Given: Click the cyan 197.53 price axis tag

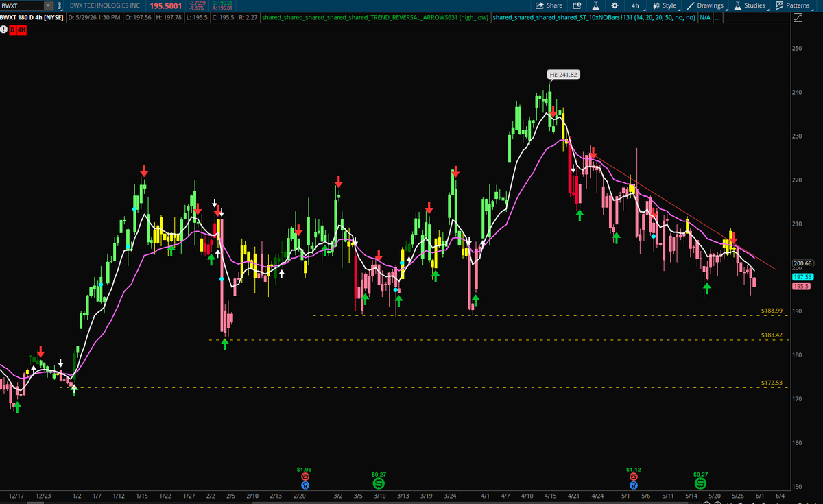Looking at the screenshot, I should 802,277.
